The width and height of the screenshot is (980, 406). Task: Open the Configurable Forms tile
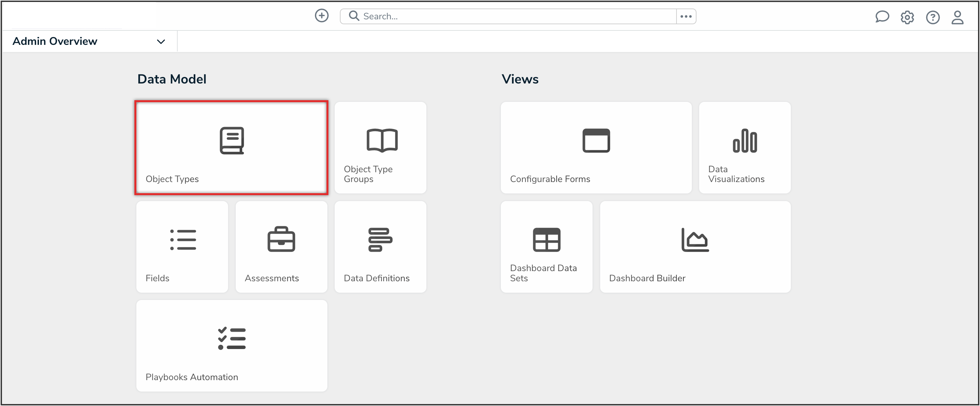[596, 147]
